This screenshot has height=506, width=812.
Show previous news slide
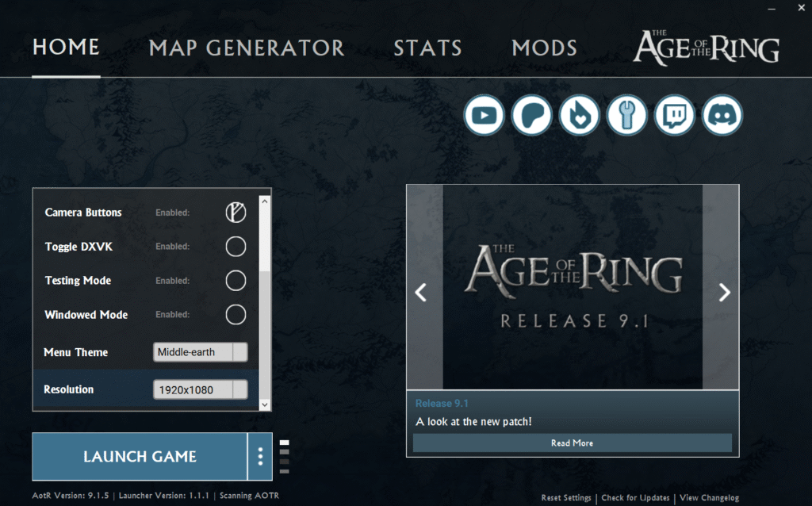[x=420, y=293]
